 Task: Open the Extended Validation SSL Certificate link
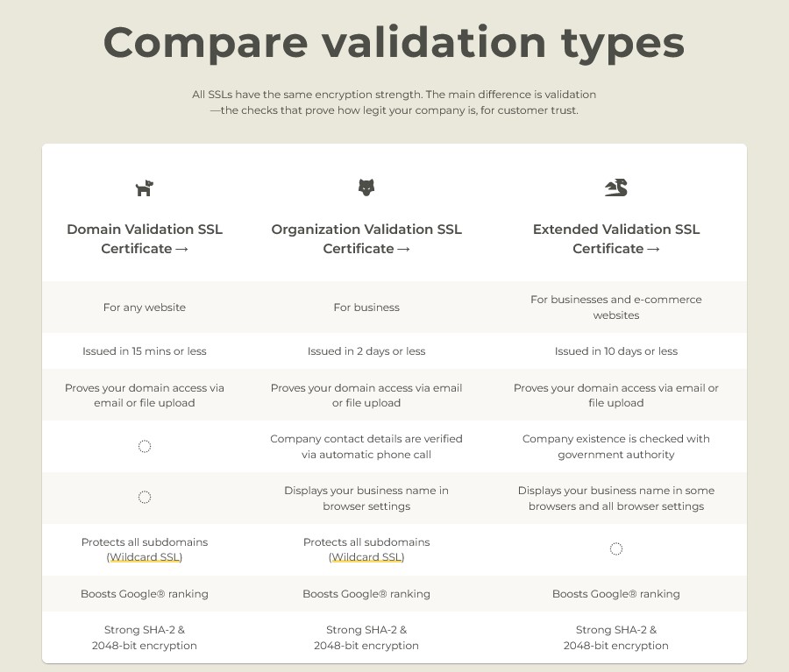click(x=616, y=239)
